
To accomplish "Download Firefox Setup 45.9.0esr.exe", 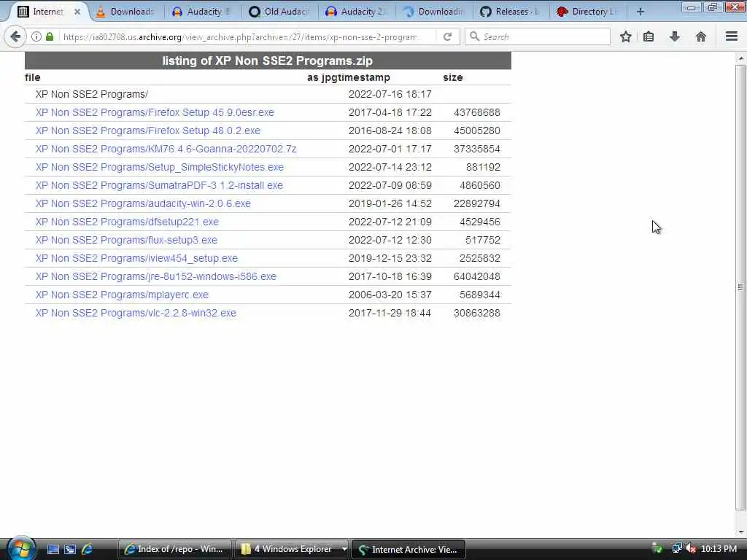I will point(155,112).
